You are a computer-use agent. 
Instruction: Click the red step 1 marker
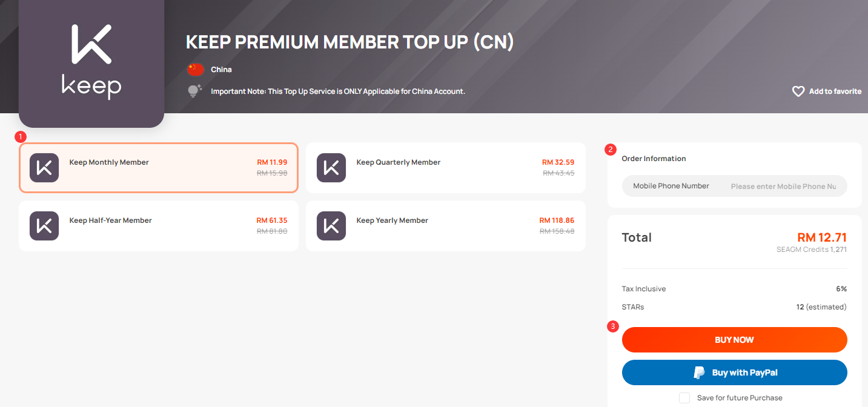tap(21, 136)
